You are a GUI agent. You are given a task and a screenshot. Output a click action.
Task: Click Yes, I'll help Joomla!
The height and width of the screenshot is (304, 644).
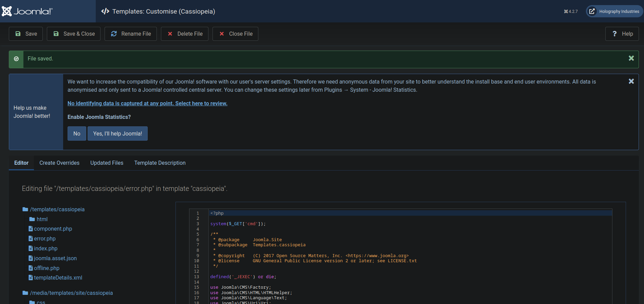[117, 133]
